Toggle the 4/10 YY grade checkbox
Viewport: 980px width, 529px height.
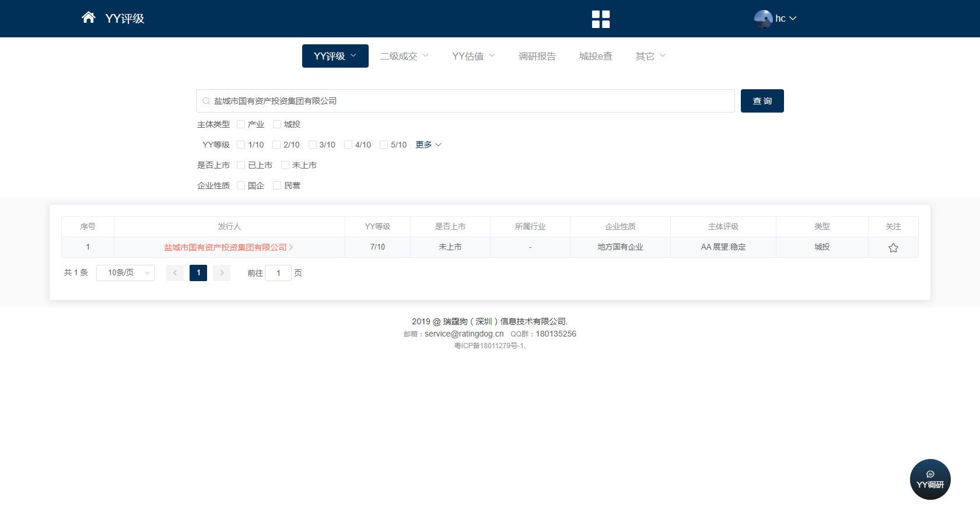tap(348, 145)
